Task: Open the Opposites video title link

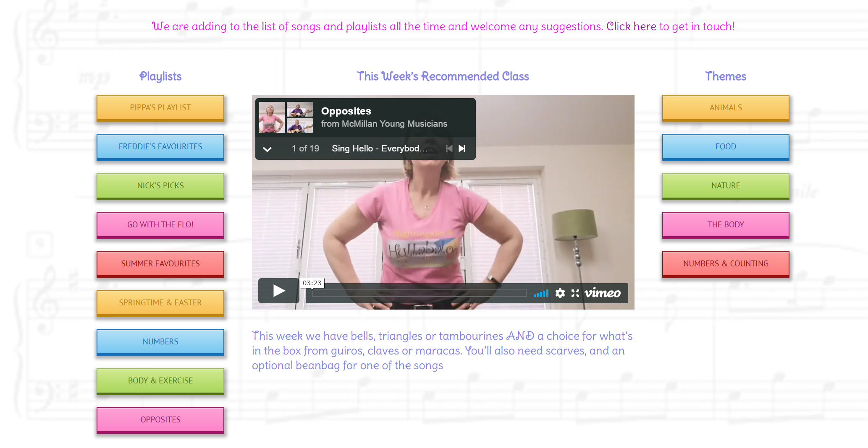Action: pos(346,111)
